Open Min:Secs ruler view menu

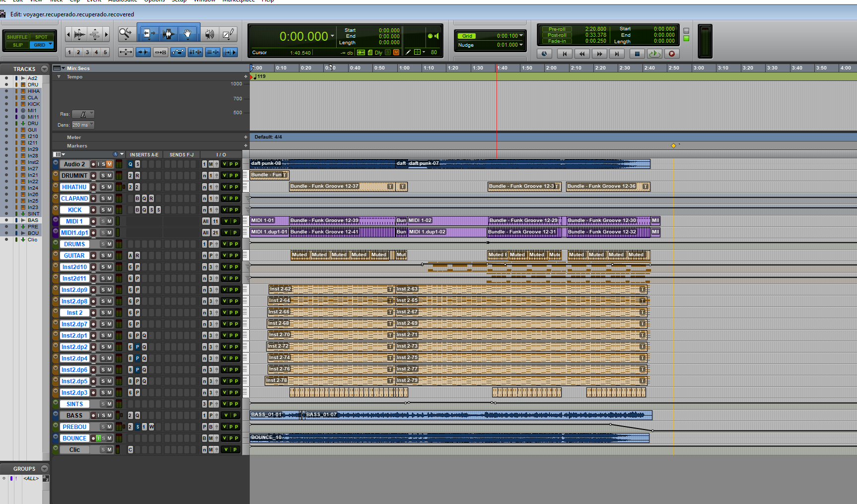pos(59,69)
